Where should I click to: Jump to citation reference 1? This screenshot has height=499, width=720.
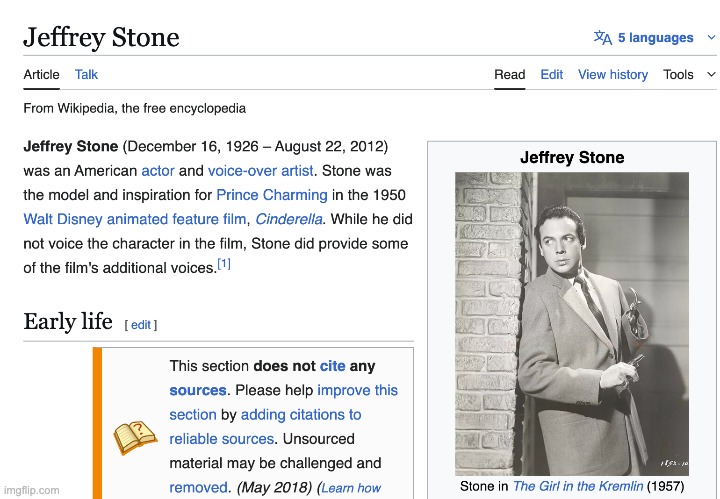[x=224, y=265]
